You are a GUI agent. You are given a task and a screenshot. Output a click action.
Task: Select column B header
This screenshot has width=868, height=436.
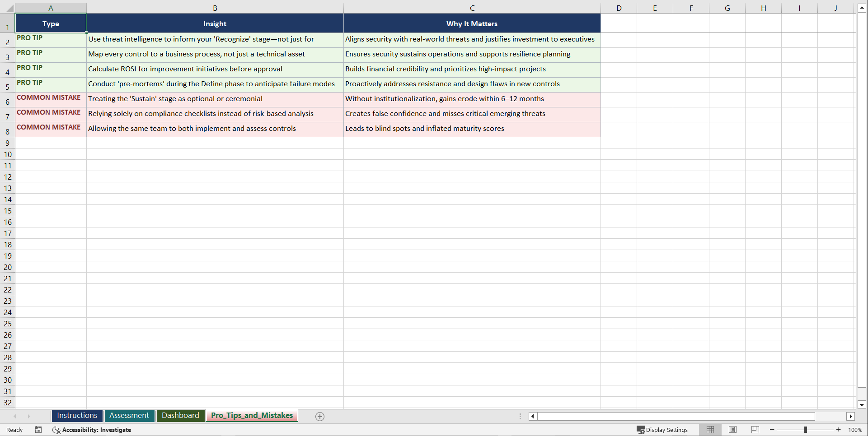coord(215,8)
